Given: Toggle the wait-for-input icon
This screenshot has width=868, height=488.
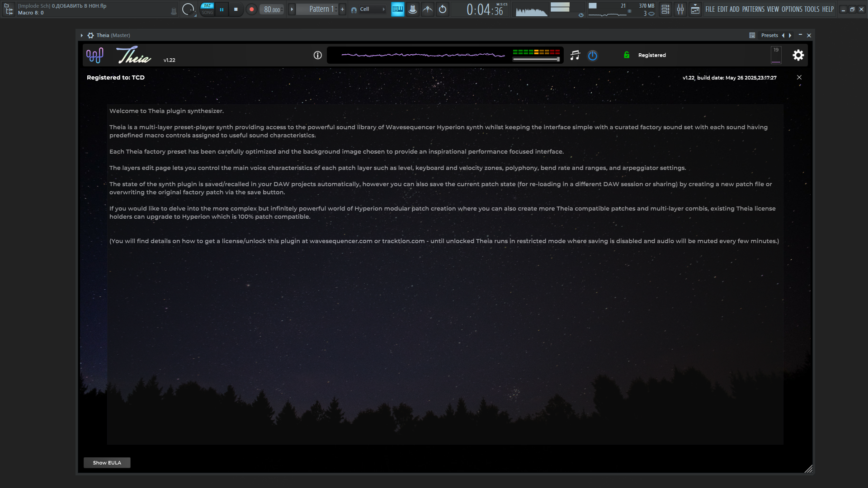Looking at the screenshot, I should click(x=428, y=9).
